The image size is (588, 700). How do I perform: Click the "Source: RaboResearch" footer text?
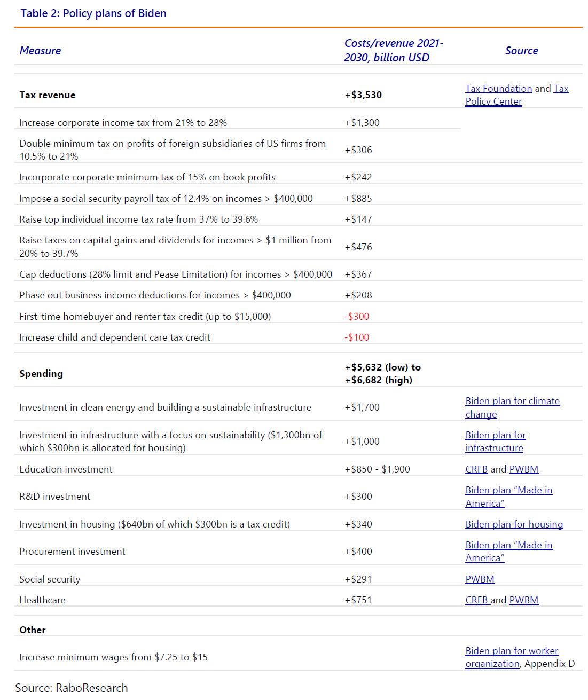[72, 688]
